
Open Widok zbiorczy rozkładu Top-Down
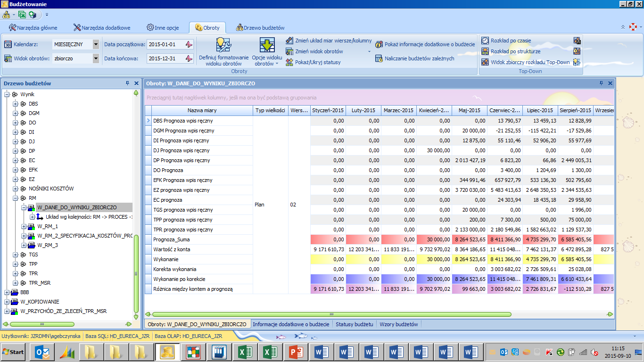[x=525, y=62]
